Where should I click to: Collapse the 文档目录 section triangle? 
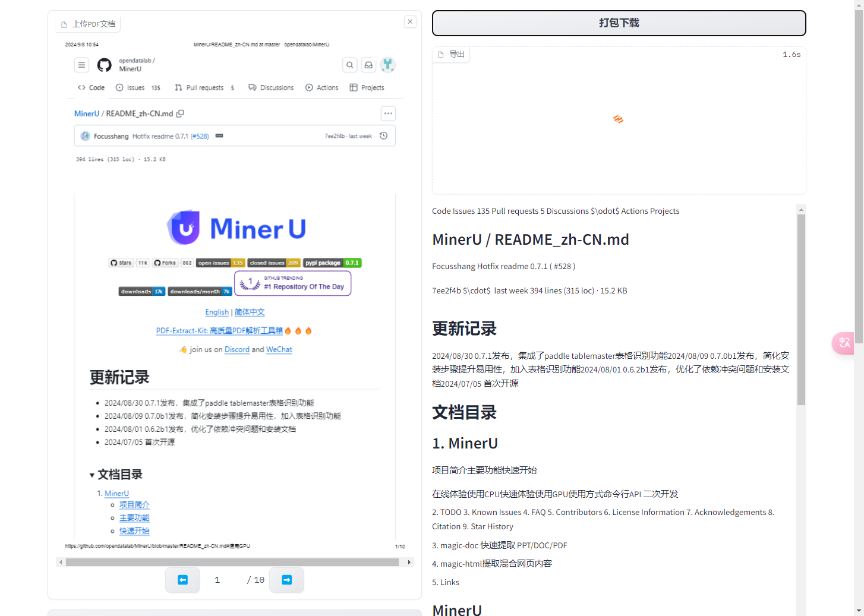point(92,475)
